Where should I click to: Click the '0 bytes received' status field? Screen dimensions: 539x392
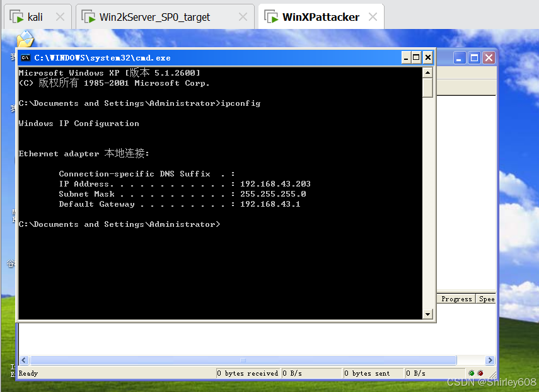coord(248,374)
